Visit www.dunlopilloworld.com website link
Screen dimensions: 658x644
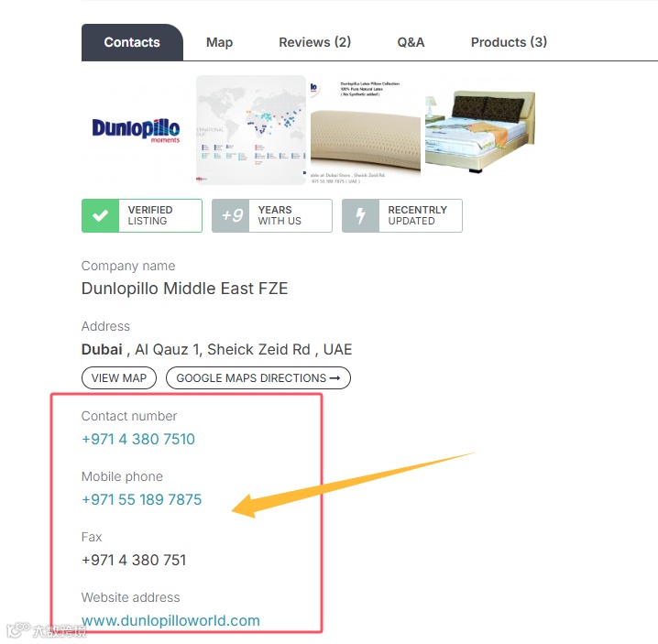(x=170, y=620)
